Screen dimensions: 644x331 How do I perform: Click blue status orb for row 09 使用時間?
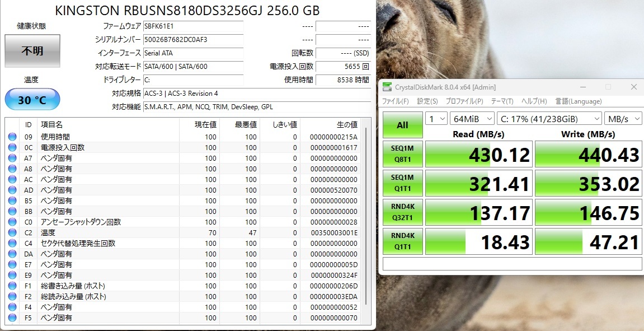coord(12,137)
